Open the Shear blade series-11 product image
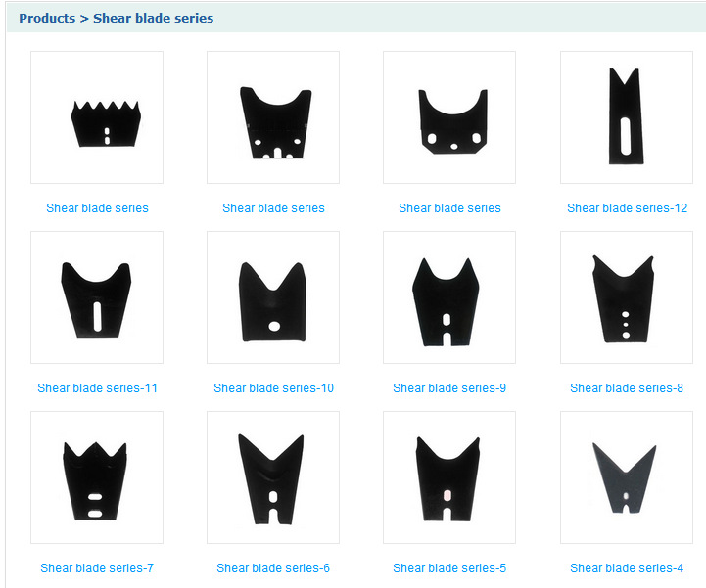 coord(97,297)
